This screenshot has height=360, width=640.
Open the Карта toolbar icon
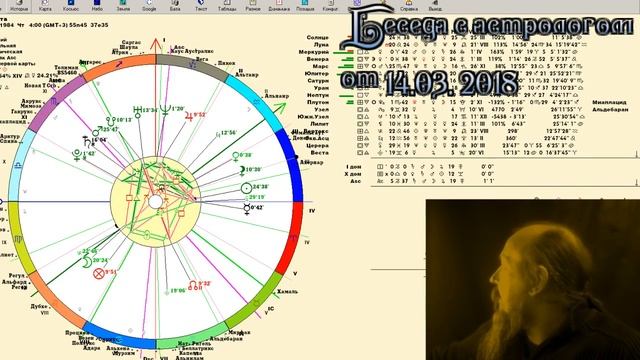[45, 5]
